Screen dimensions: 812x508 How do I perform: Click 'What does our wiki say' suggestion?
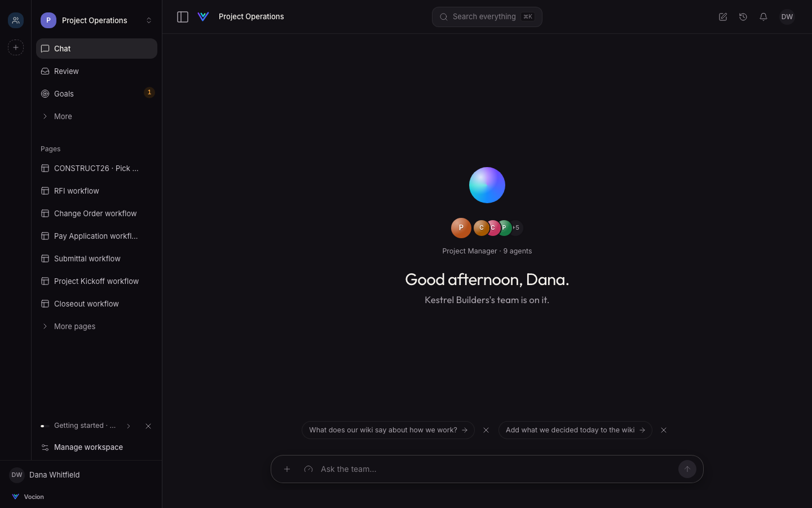[388, 430]
